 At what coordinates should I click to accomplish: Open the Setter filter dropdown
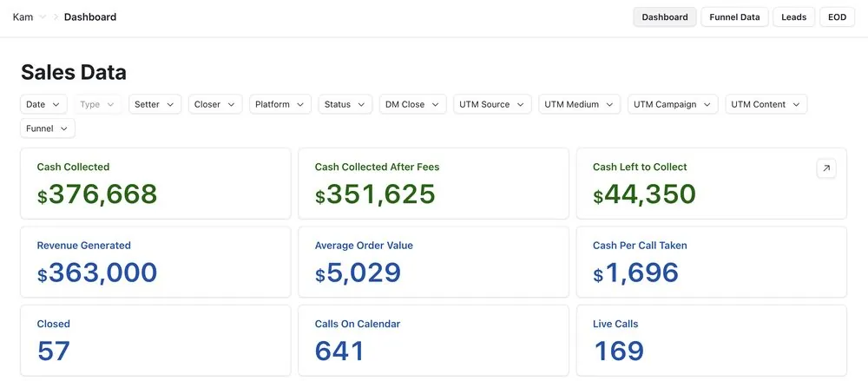point(155,104)
